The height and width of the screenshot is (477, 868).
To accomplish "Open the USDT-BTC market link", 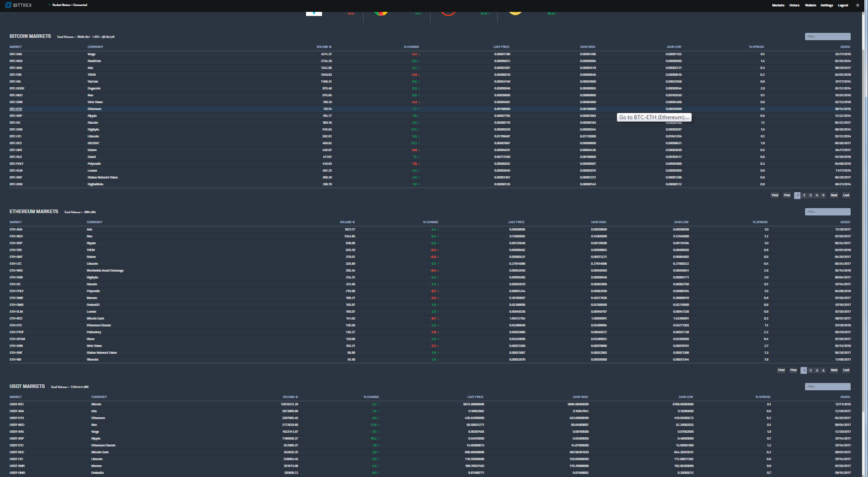I will [16, 404].
